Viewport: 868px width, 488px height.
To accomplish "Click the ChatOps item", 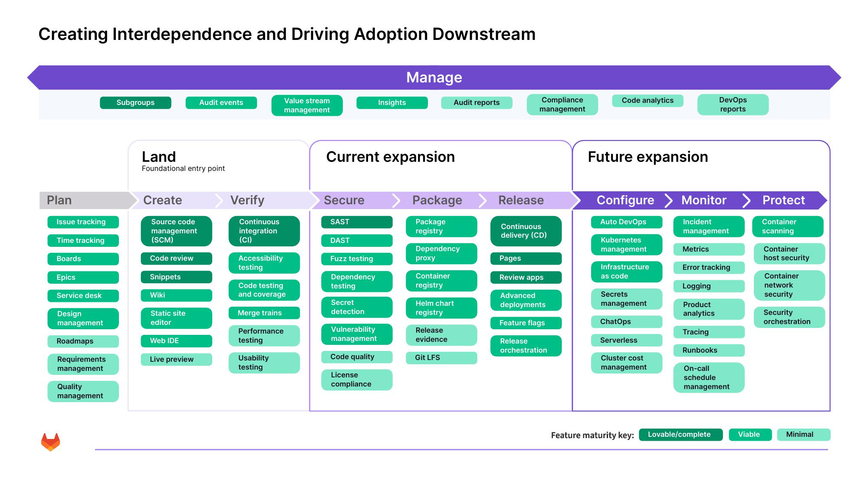I will [x=627, y=322].
